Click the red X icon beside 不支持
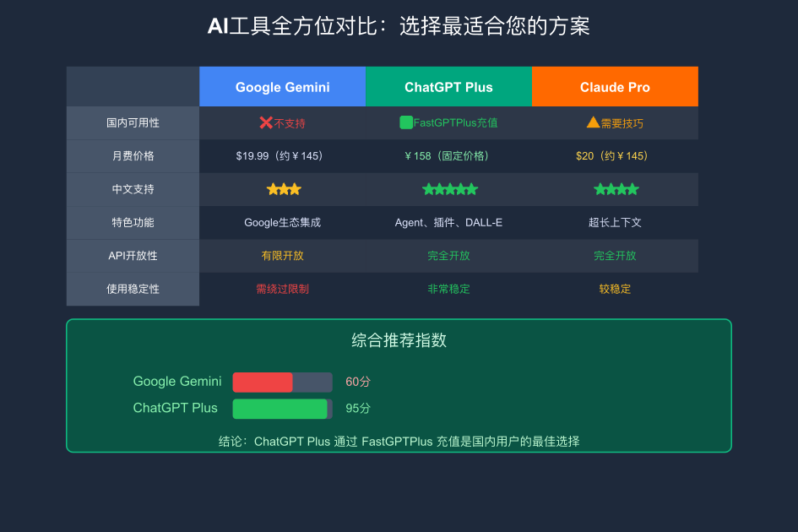 [x=266, y=122]
